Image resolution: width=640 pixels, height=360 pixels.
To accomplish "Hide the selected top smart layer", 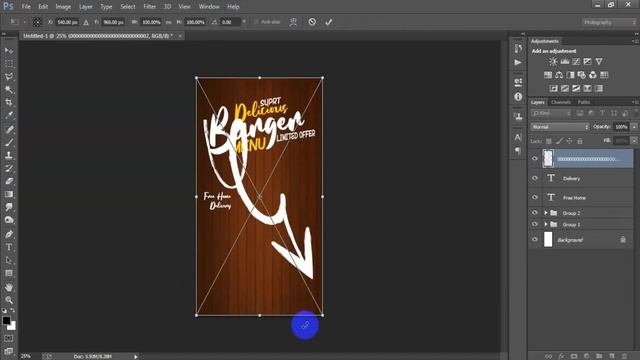I will (x=535, y=158).
